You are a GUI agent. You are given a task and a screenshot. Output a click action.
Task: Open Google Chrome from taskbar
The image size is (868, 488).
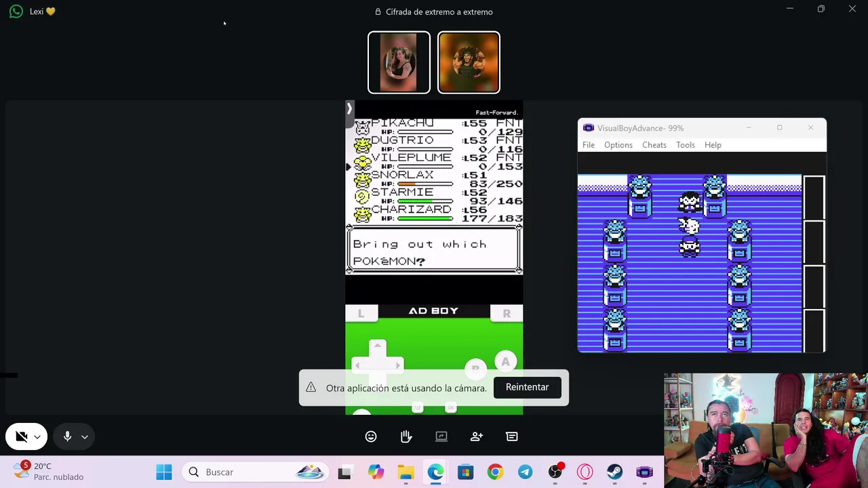click(x=495, y=472)
